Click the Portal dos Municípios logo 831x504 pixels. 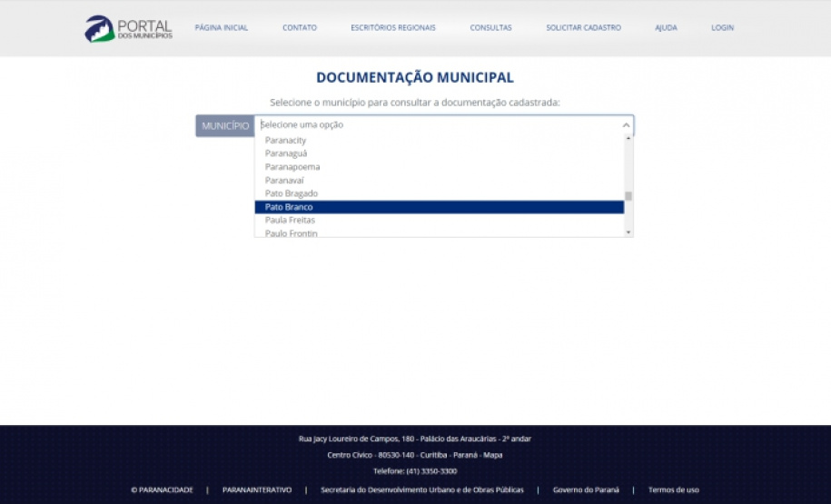click(128, 28)
